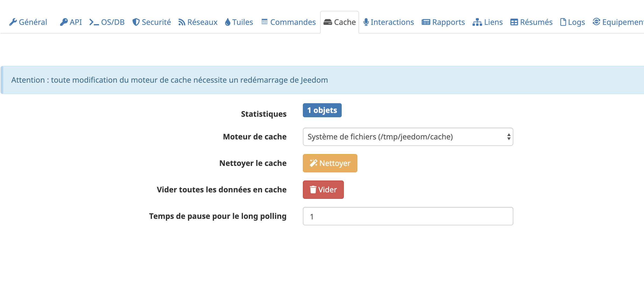Click the 1 objets statistics badge

[x=322, y=110]
